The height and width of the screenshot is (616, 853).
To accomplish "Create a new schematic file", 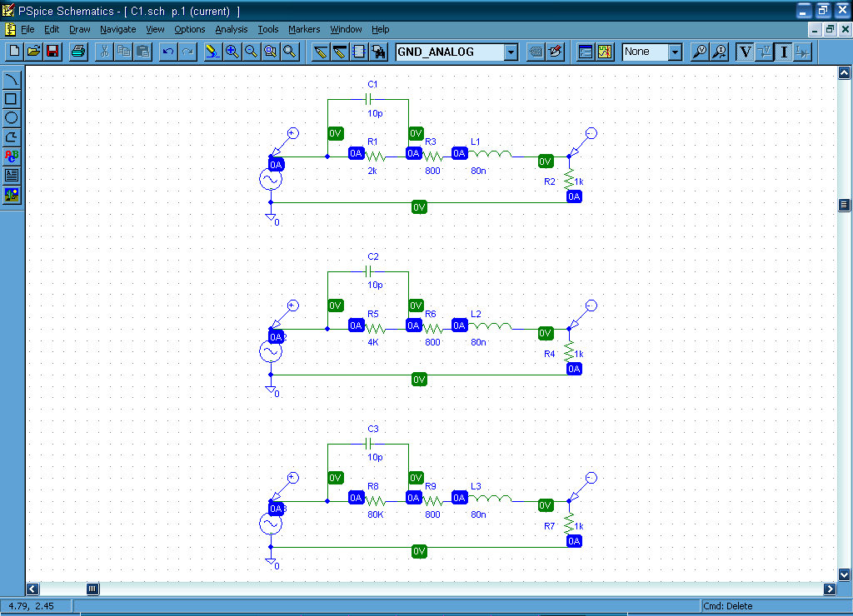I will [15, 52].
